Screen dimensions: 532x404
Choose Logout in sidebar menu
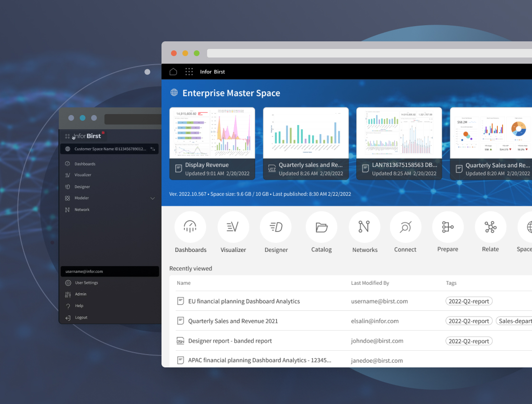[81, 317]
